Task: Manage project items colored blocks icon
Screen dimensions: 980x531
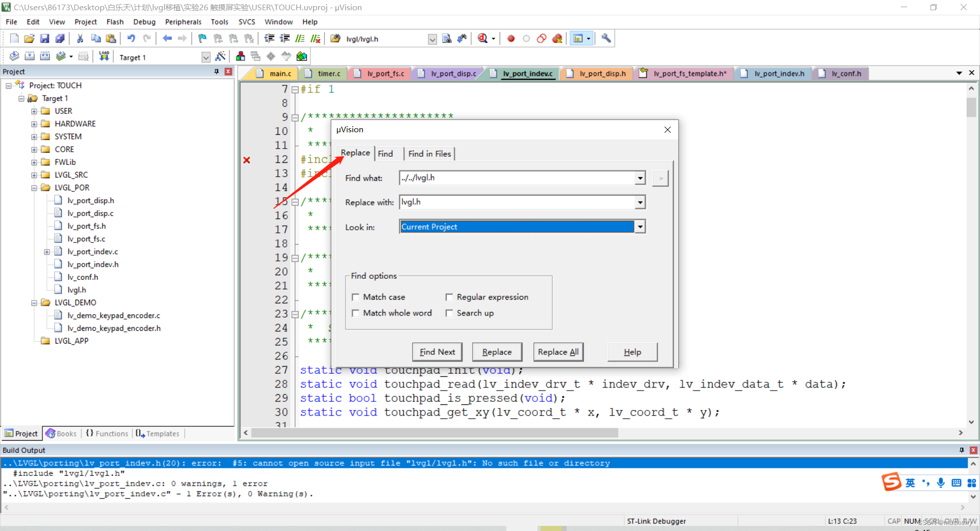Action: coord(240,57)
